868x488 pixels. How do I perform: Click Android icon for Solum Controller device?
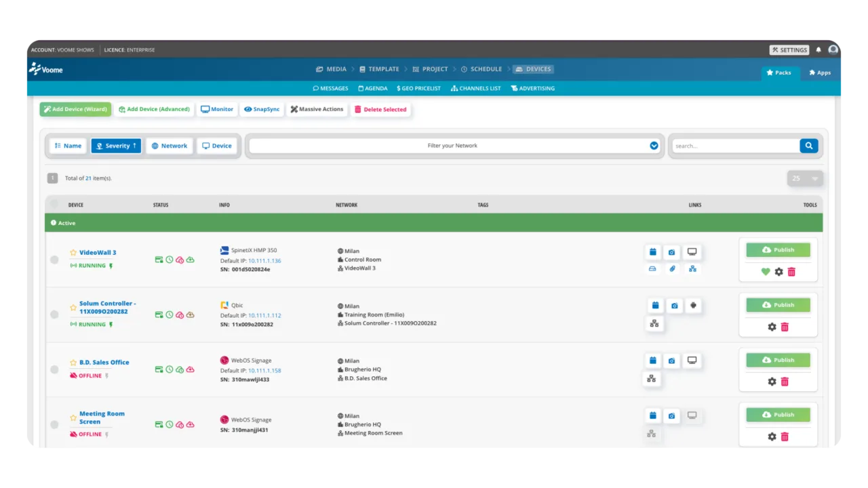pos(693,306)
